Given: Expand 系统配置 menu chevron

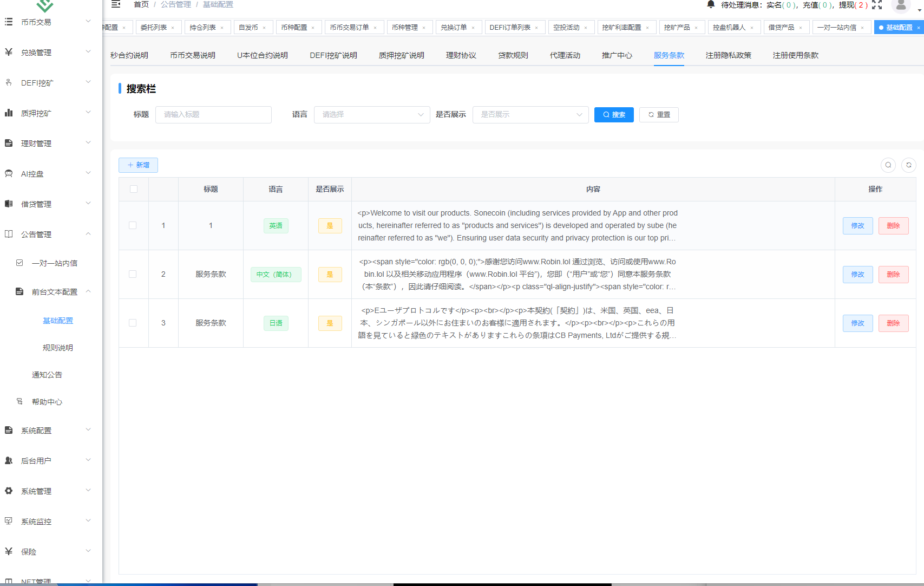Looking at the screenshot, I should [88, 429].
